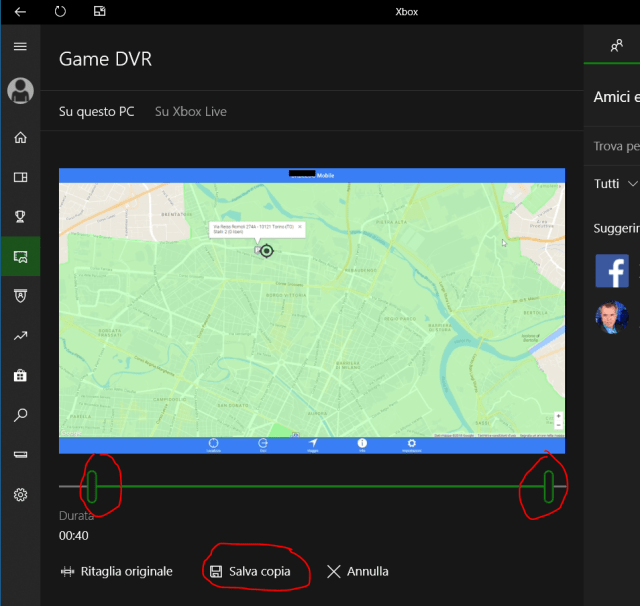Open Settings gear in the sidebar
The height and width of the screenshot is (606, 640).
click(20, 495)
